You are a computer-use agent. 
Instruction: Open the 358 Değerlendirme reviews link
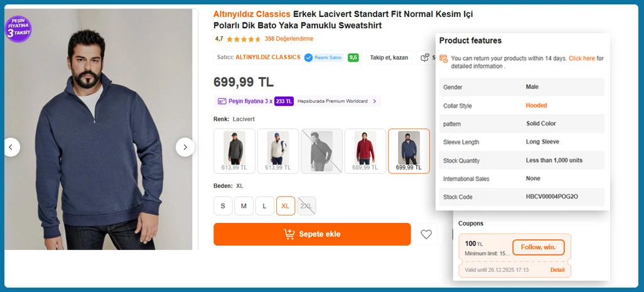[x=289, y=39]
